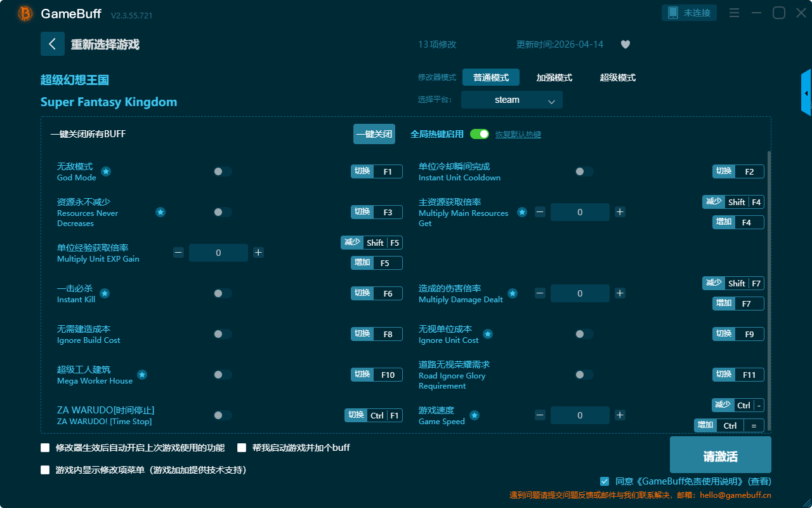
Task: Expand the blue side panel arrow
Action: [806, 93]
